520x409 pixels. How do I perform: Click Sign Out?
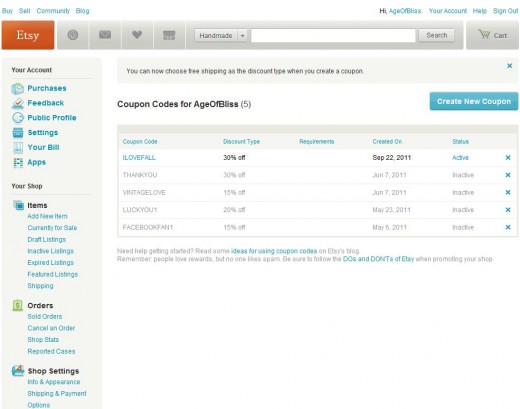505,11
